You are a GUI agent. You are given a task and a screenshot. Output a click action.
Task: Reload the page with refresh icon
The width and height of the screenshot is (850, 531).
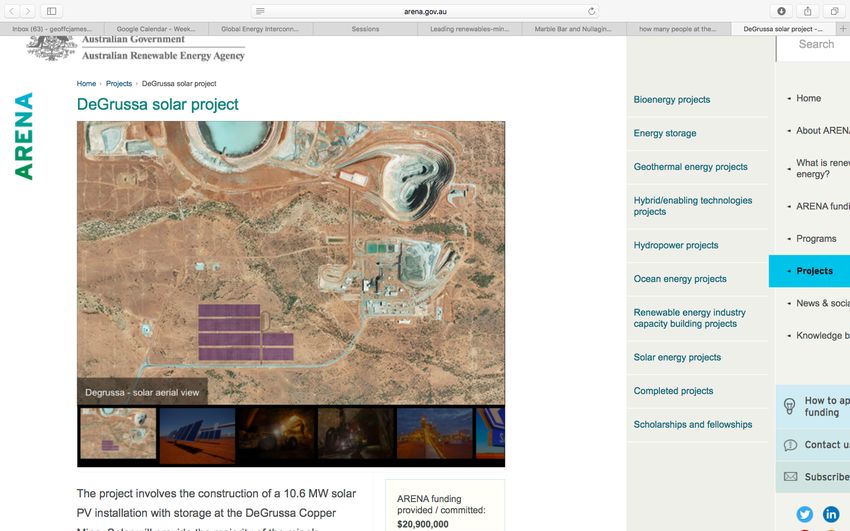tap(591, 11)
